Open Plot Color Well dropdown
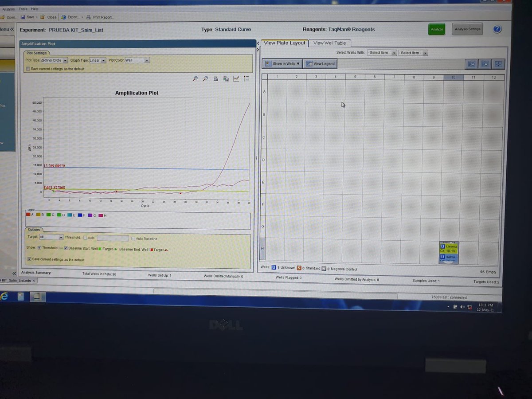This screenshot has width=532, height=399. click(x=146, y=60)
